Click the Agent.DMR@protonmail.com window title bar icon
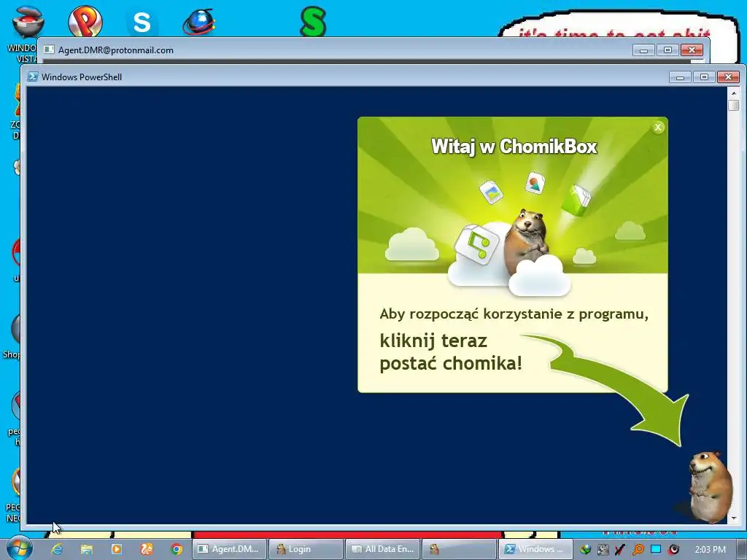 (49, 50)
